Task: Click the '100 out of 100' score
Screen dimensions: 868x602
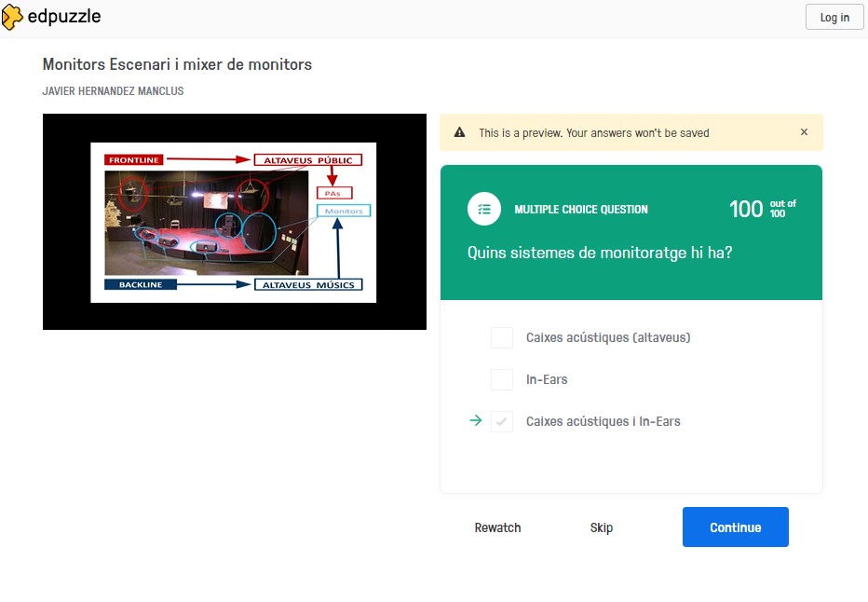Action: (x=762, y=209)
